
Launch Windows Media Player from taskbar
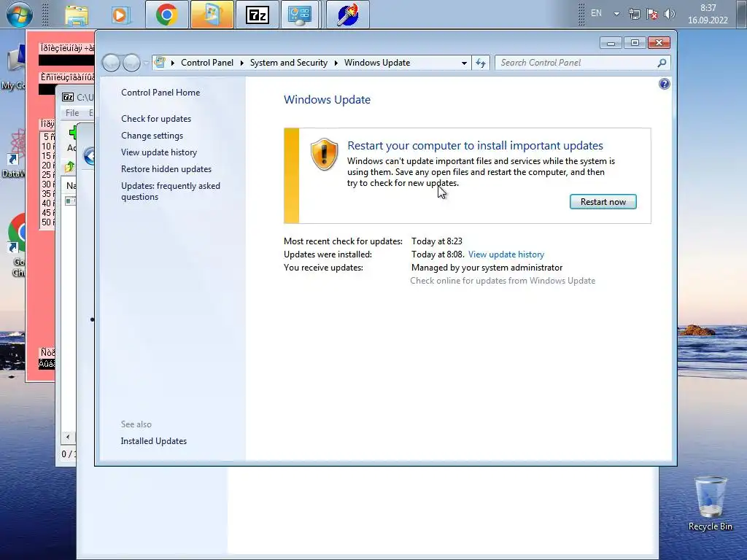click(120, 15)
